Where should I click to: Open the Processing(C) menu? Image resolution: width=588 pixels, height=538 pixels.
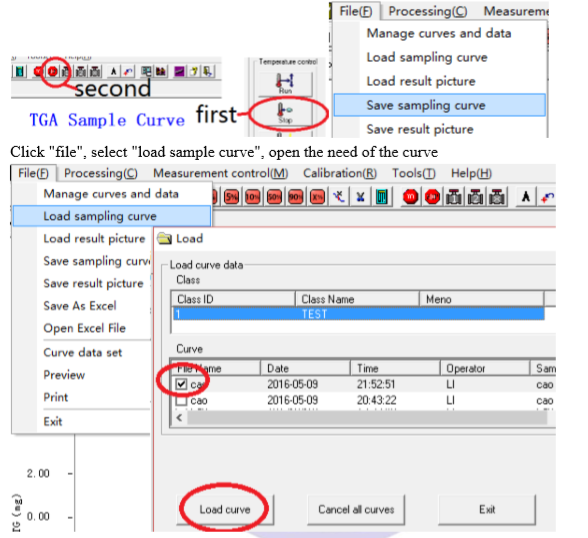tap(101, 173)
